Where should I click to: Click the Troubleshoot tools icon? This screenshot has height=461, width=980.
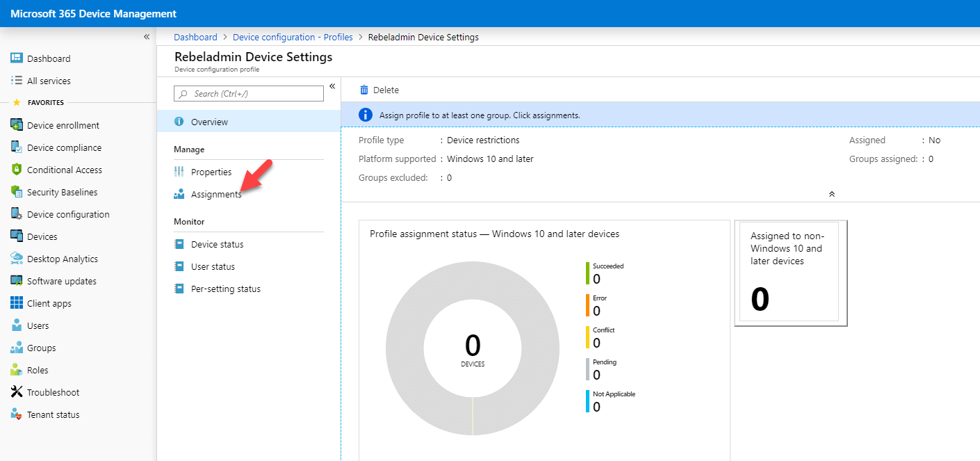(17, 392)
